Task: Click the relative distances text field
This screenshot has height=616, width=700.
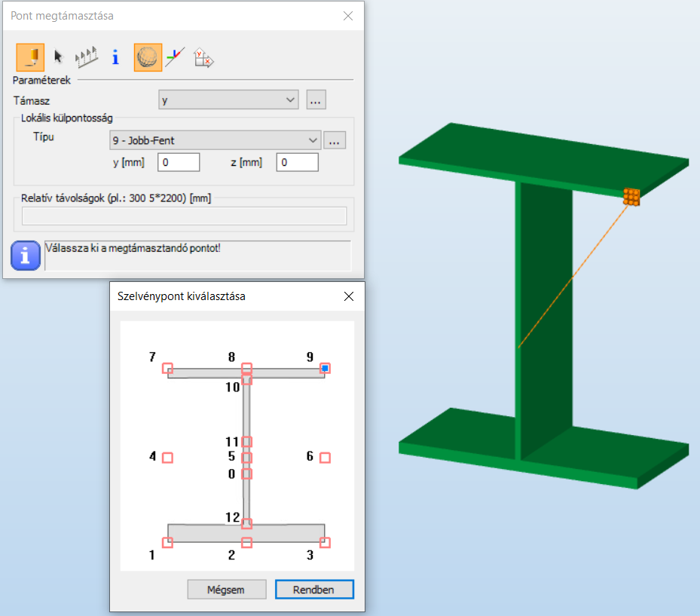Action: tap(185, 216)
